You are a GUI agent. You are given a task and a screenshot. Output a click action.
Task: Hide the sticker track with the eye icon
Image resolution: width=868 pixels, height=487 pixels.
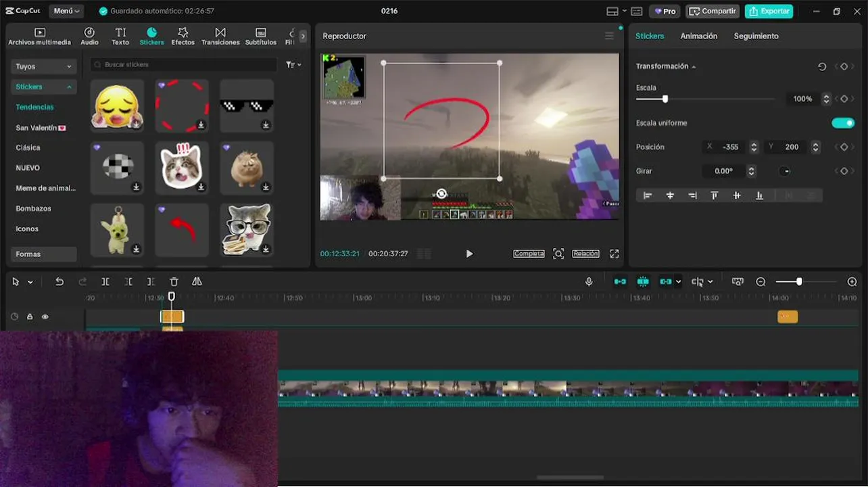[45, 317]
